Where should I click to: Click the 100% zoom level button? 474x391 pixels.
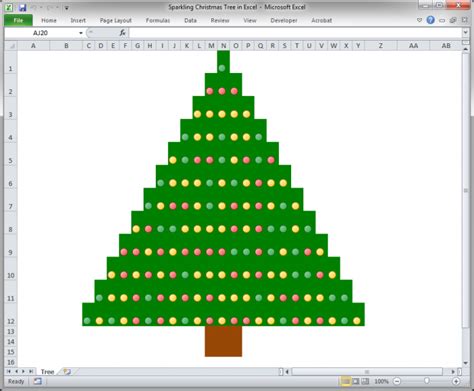click(x=381, y=381)
